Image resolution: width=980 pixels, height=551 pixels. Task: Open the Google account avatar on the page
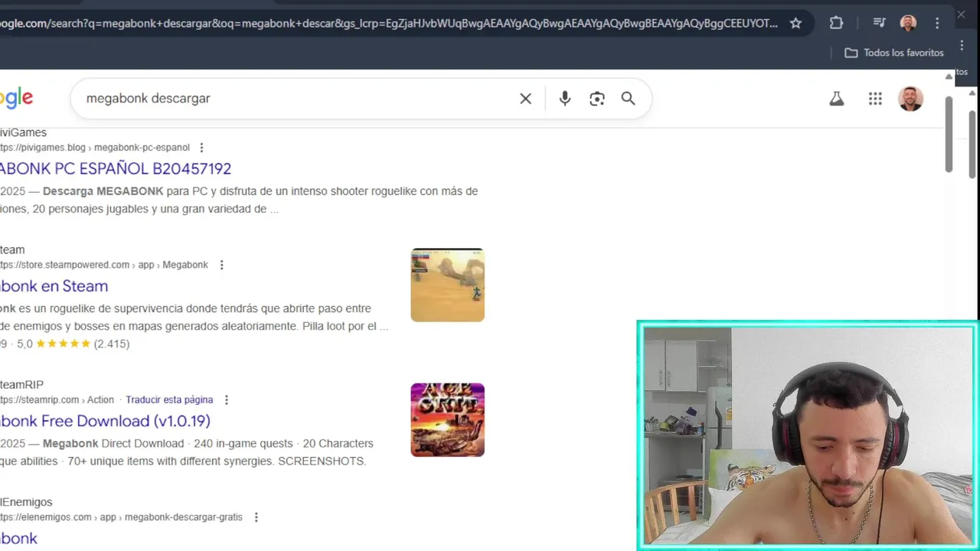tap(910, 99)
